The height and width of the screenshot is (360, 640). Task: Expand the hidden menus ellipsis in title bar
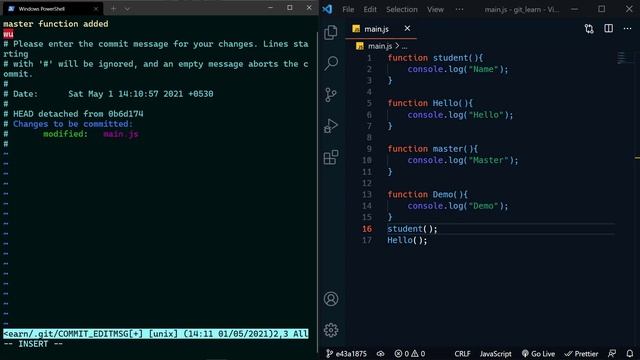click(x=459, y=9)
